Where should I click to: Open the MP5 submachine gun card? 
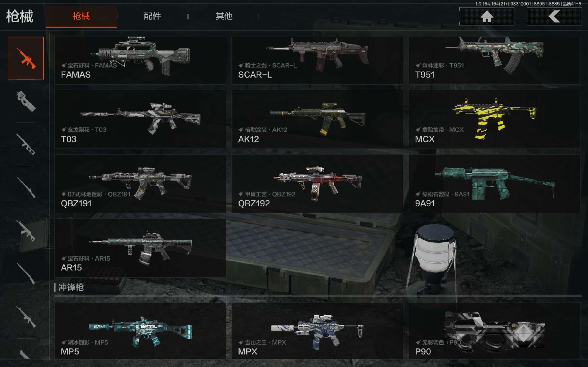pos(140,331)
